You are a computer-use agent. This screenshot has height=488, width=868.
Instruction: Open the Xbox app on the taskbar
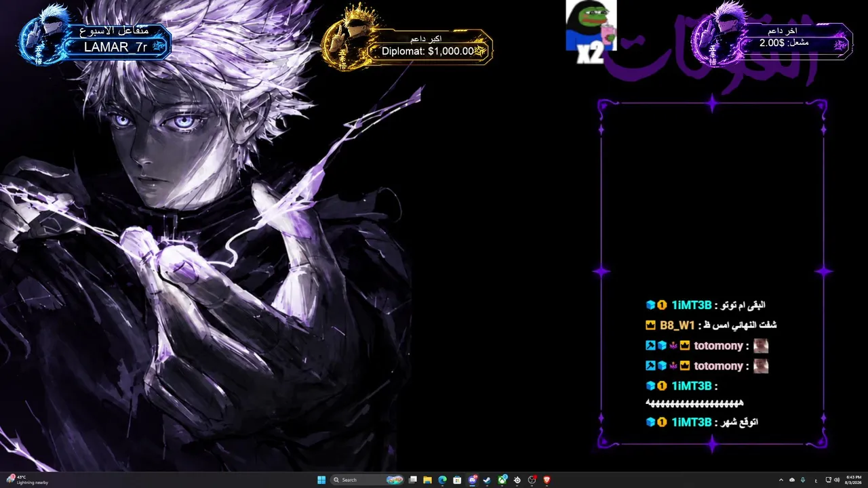click(502, 480)
